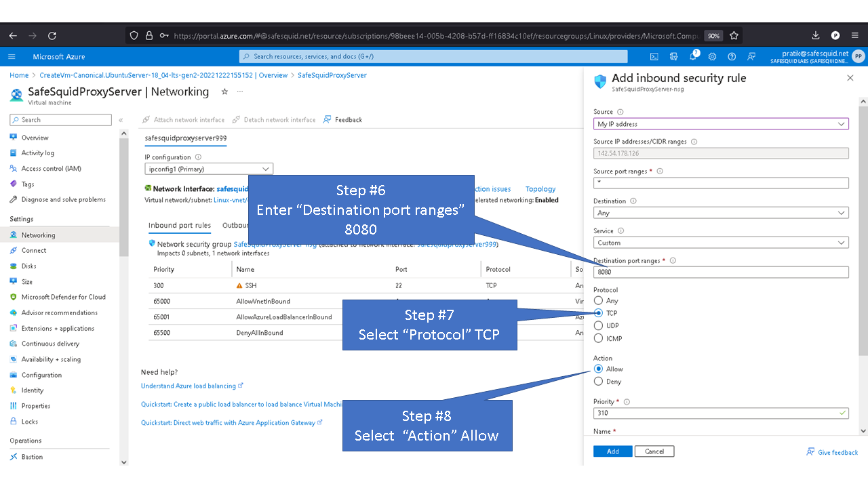
Task: Open the Destination dropdown showing Any
Action: (x=721, y=213)
